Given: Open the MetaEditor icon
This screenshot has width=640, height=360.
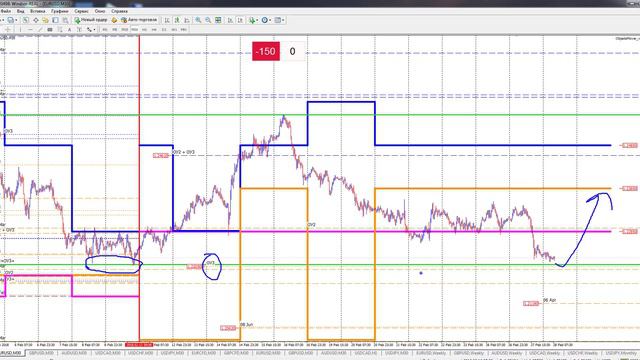Looking at the screenshot, I should pos(114,20).
